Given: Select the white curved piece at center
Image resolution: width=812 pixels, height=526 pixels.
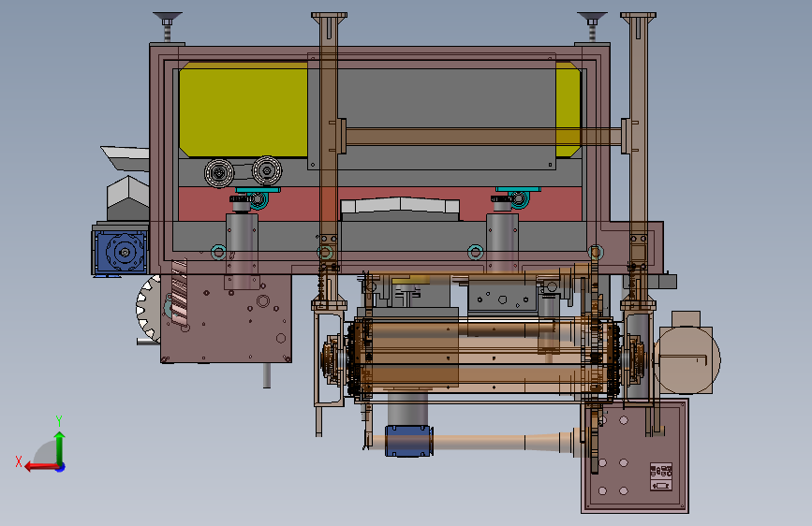Looking at the screenshot, I should pos(400,204).
